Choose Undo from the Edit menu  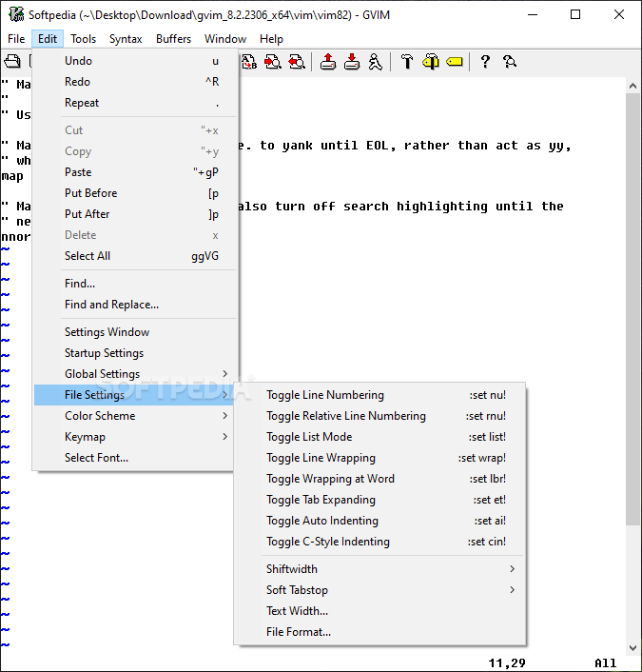(134, 61)
